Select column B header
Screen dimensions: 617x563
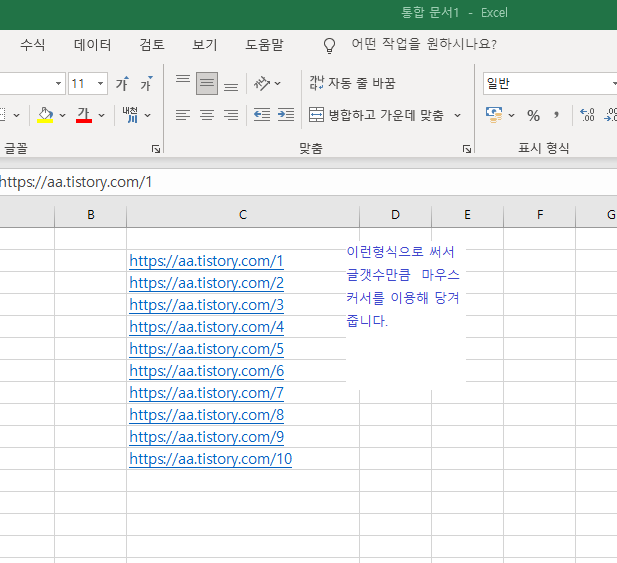pyautogui.click(x=91, y=215)
